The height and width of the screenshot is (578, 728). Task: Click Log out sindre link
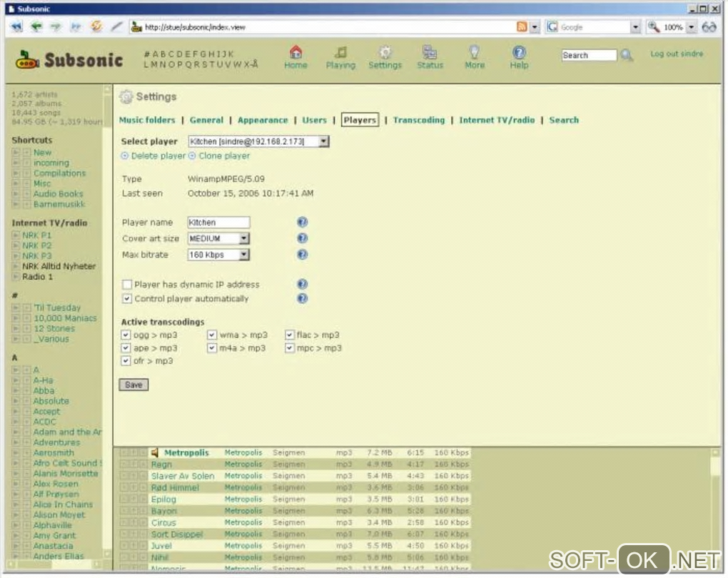tap(677, 54)
